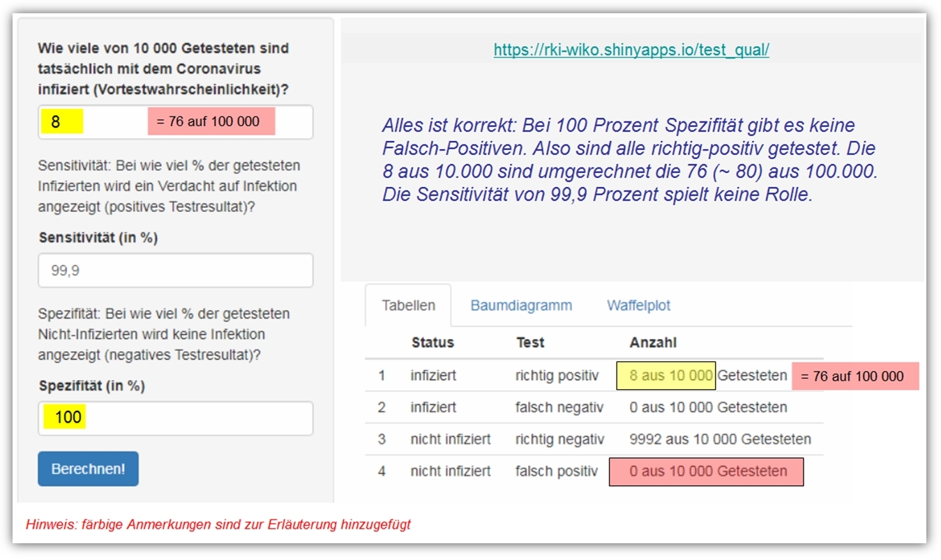Focus the Sensitivität input showing 99,9

pyautogui.click(x=175, y=271)
